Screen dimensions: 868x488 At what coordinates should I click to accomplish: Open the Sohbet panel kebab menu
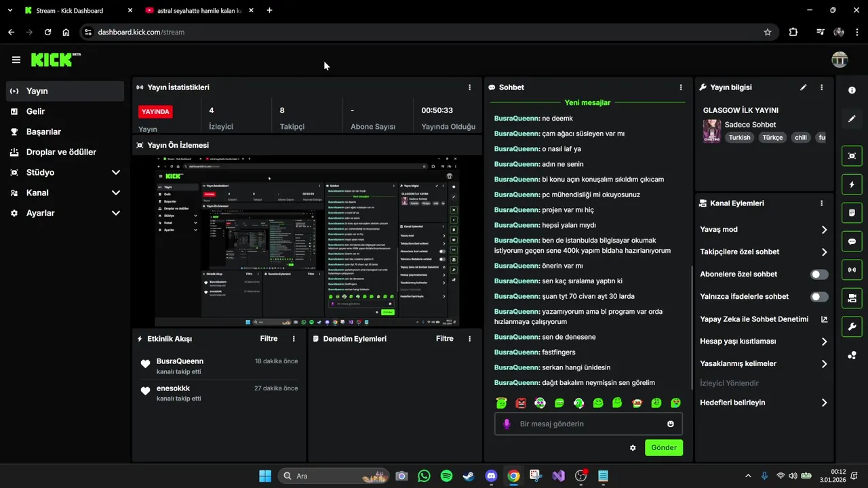[x=681, y=87]
